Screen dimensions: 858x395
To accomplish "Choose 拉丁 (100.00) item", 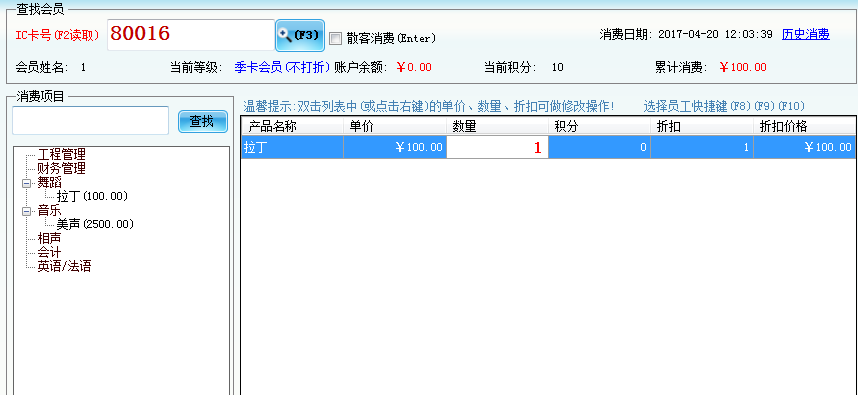I will pyautogui.click(x=92, y=196).
